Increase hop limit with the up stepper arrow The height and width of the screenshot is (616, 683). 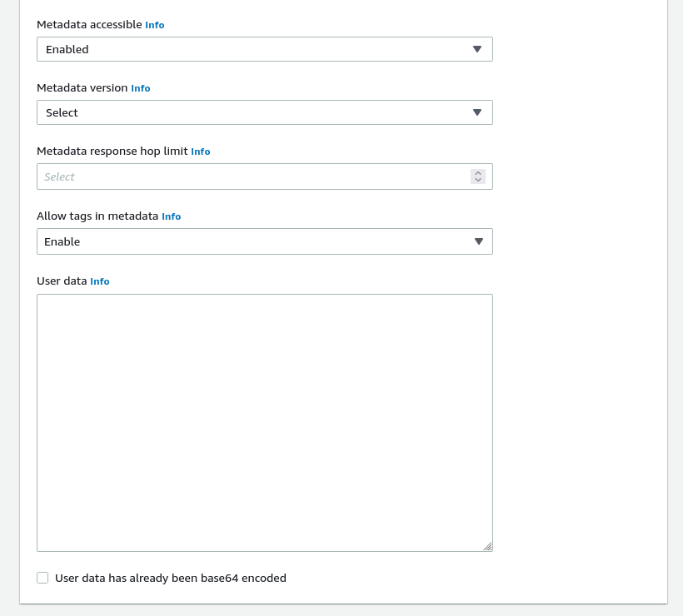[x=478, y=173]
